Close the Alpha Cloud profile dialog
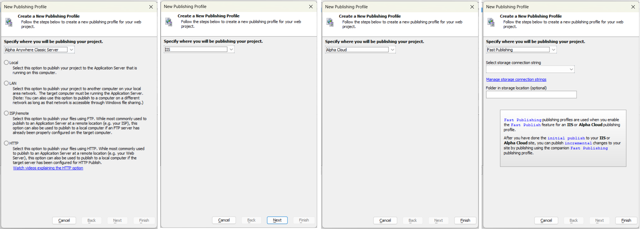 coord(472,7)
